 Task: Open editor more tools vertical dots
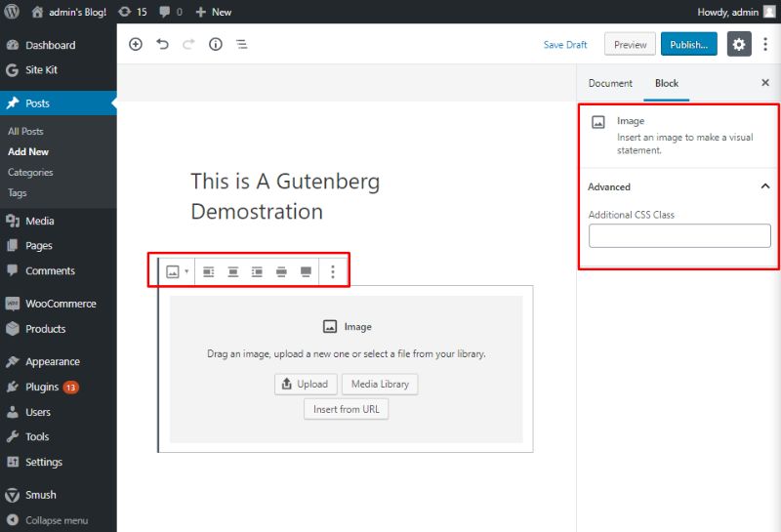point(765,44)
